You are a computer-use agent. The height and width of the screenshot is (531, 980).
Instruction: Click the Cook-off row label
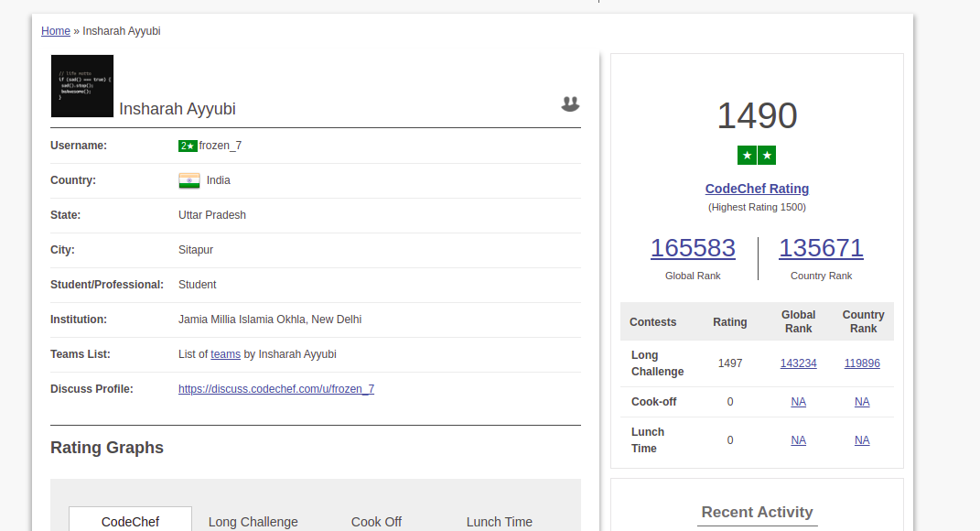[x=653, y=402]
